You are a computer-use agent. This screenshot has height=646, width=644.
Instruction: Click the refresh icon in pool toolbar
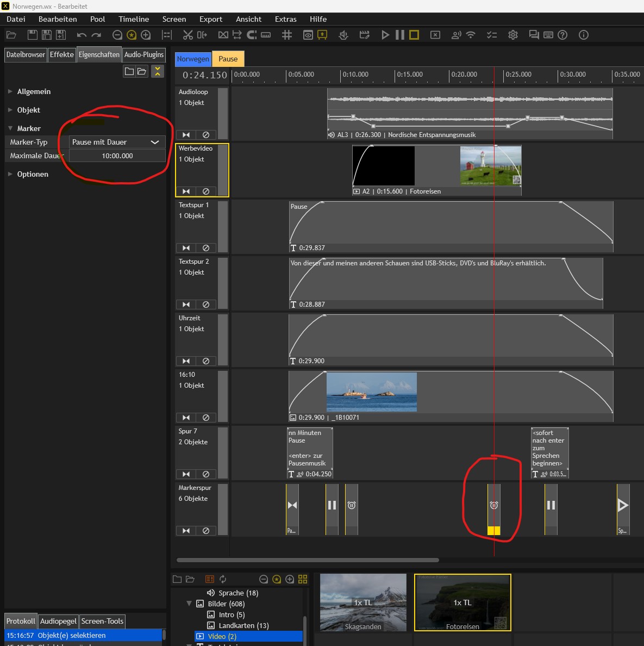223,579
